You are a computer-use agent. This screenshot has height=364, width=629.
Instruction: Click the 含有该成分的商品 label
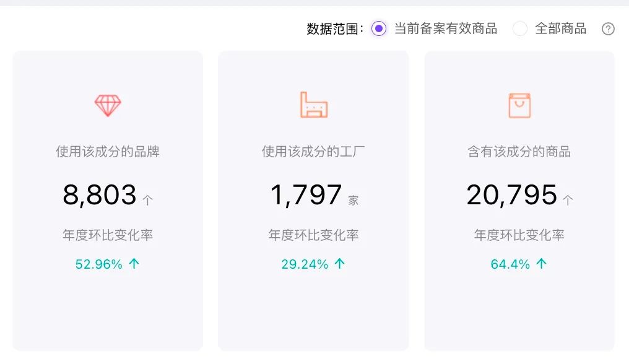[x=519, y=152]
